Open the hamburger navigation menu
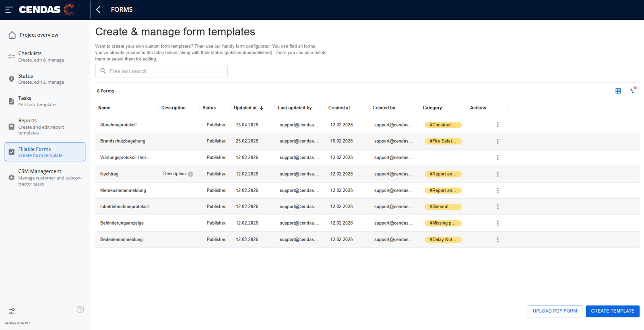Viewport: 644px width, 330px height. click(x=9, y=10)
